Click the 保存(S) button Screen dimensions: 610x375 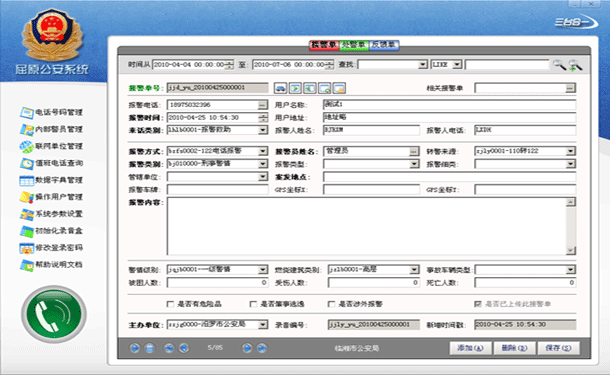pyautogui.click(x=558, y=348)
